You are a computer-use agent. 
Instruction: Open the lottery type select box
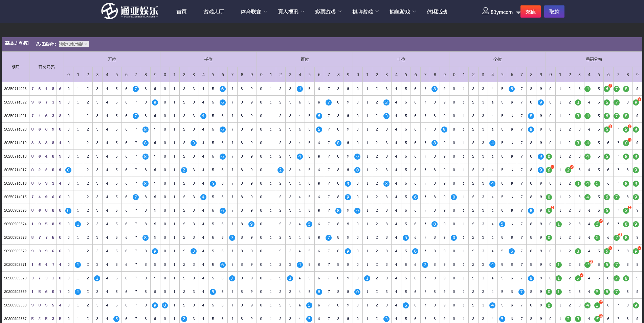[x=74, y=44]
